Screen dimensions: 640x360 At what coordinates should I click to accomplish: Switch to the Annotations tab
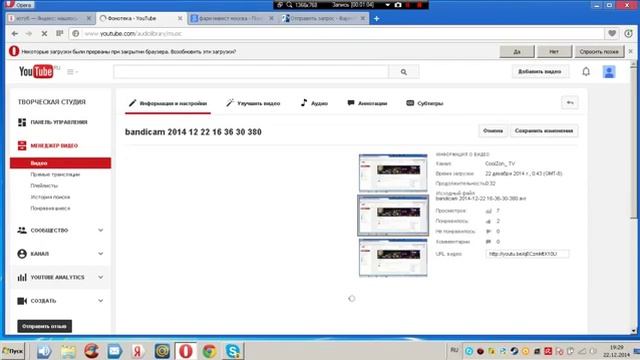pos(367,103)
